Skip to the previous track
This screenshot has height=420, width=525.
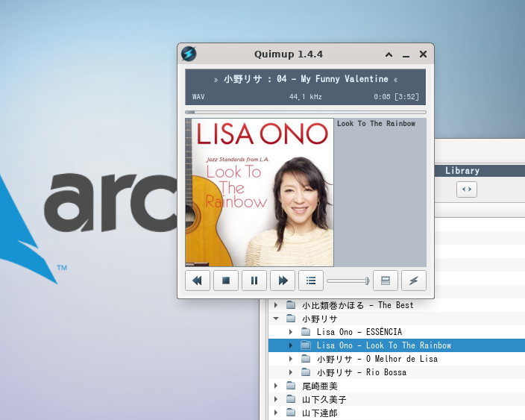click(x=198, y=280)
